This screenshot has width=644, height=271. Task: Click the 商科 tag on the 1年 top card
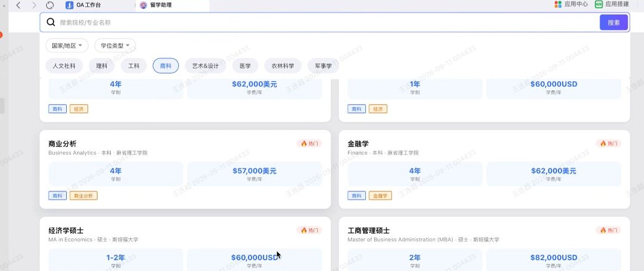[x=356, y=109]
